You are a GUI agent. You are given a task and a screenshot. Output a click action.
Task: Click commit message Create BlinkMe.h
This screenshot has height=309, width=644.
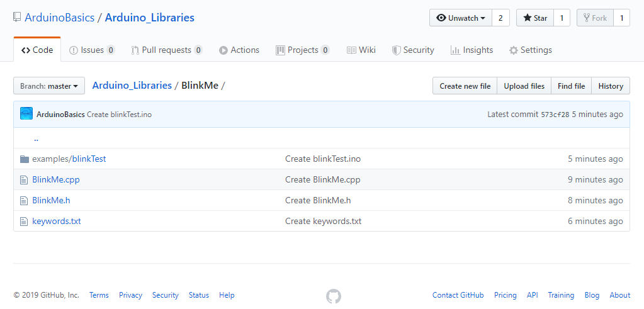click(319, 201)
